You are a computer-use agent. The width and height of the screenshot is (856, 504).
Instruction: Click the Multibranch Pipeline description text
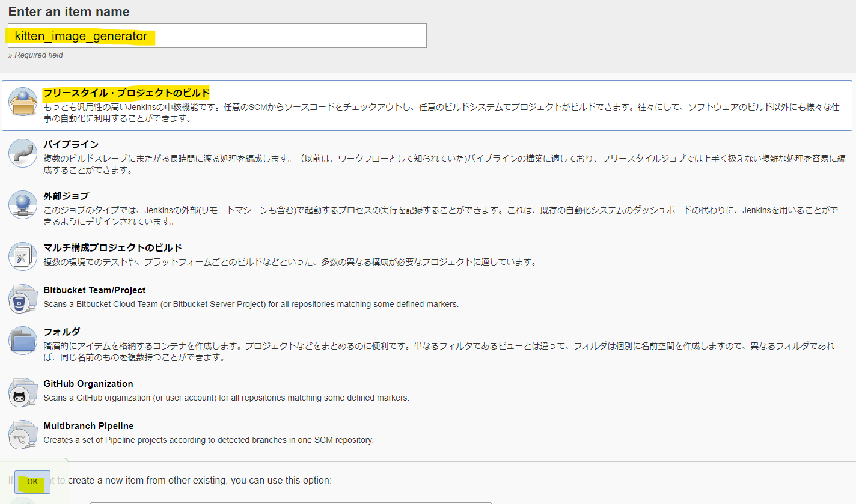pos(209,440)
